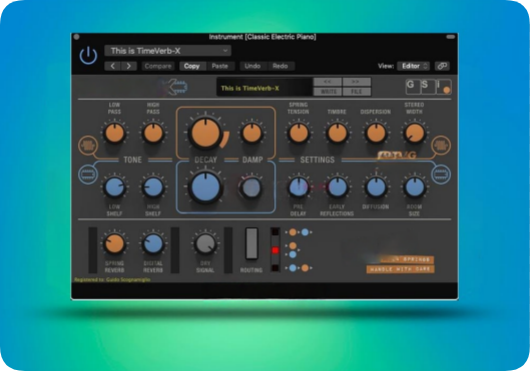Click the WRITE button
Image resolution: width=530 pixels, height=371 pixels.
(x=327, y=92)
